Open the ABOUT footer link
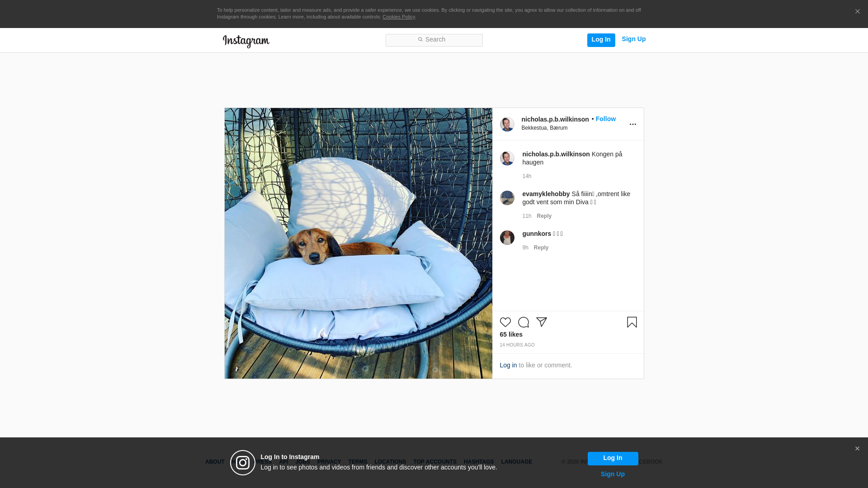Viewport: 868px width, 488px height. point(214,462)
